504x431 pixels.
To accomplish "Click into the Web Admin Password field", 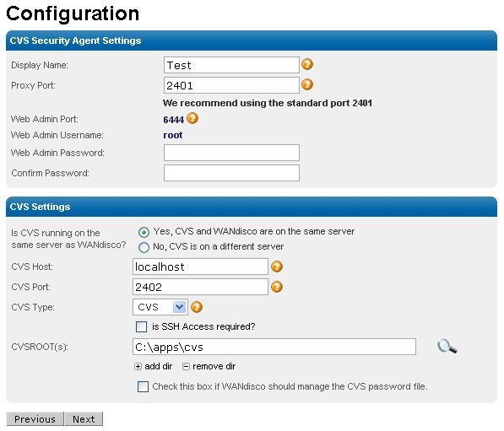I will [231, 153].
